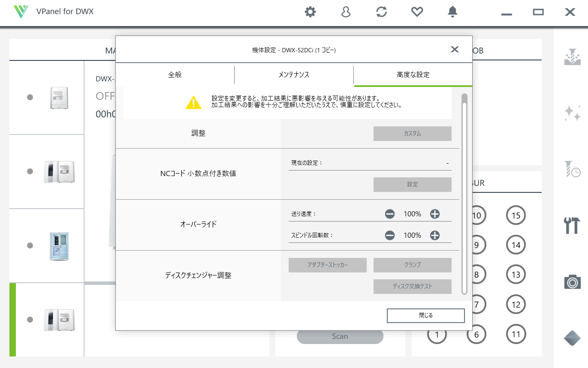Open the milling tool icon in right sidebar
588x368 pixels.
coord(572,57)
